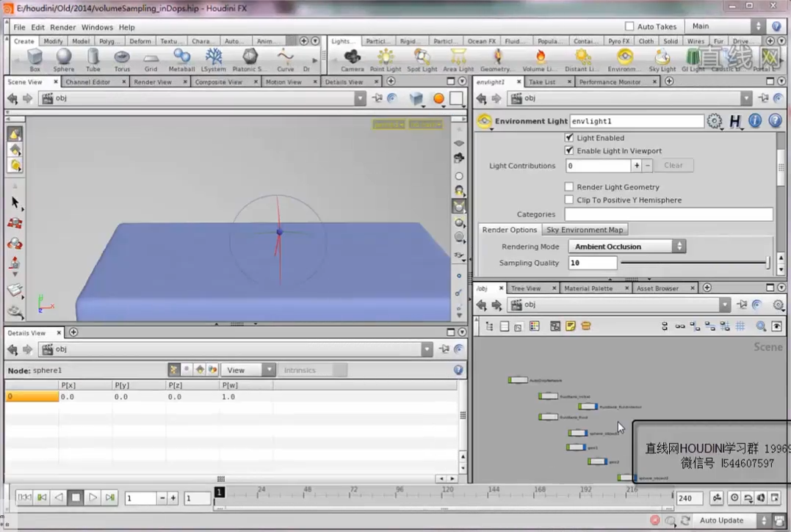Image resolution: width=791 pixels, height=532 pixels.
Task: Select the Metaball shelf tool
Action: click(181, 60)
